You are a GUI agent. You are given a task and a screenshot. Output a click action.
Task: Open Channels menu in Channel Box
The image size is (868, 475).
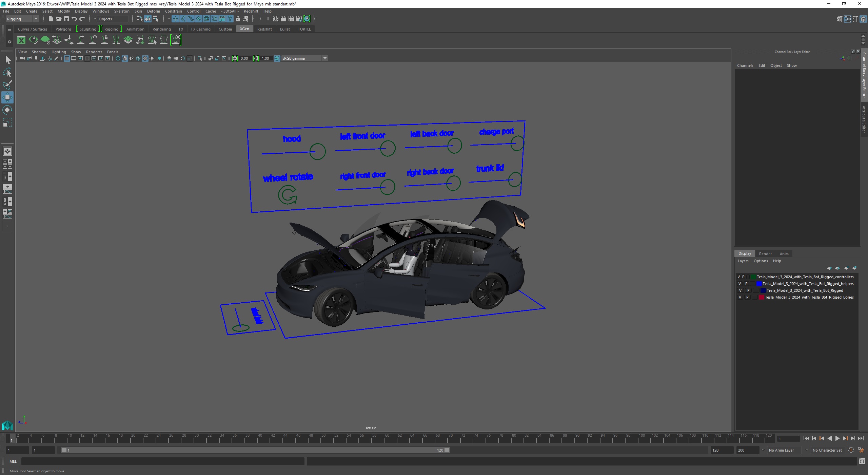coord(745,65)
